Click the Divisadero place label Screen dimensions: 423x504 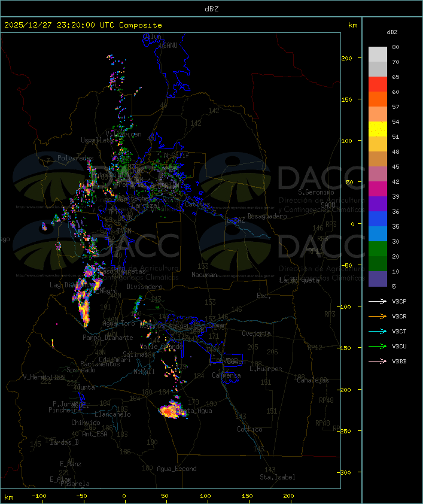pos(144,286)
